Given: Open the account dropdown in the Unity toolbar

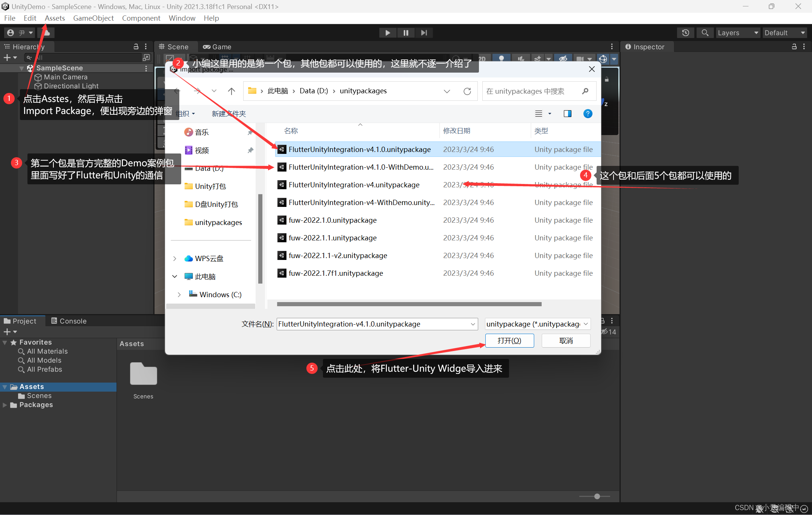Looking at the screenshot, I should click(20, 33).
